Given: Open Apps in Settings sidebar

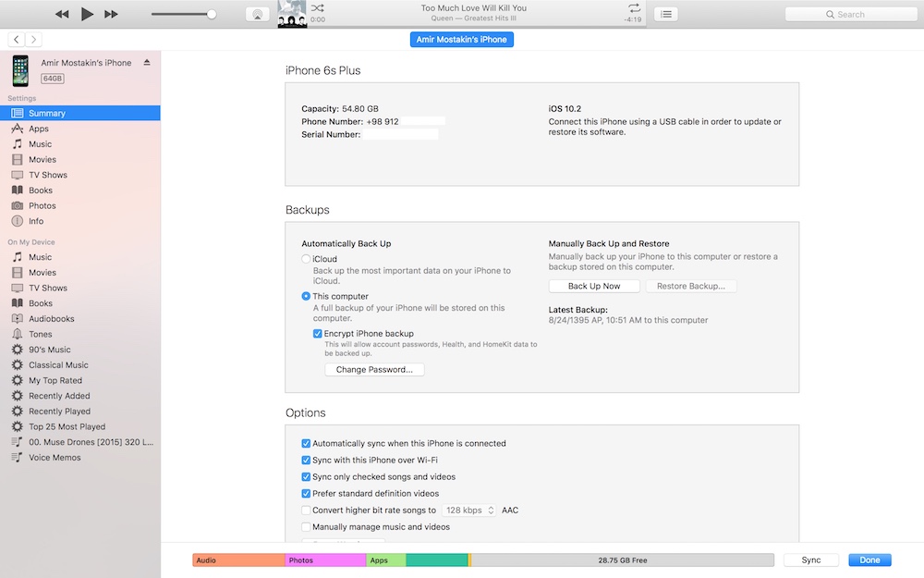Looking at the screenshot, I should point(80,129).
